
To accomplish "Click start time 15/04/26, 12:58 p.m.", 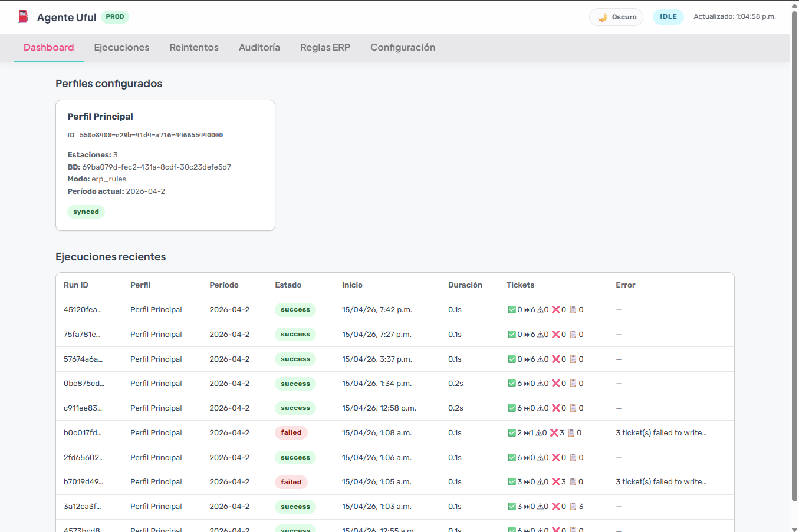I will 379,408.
